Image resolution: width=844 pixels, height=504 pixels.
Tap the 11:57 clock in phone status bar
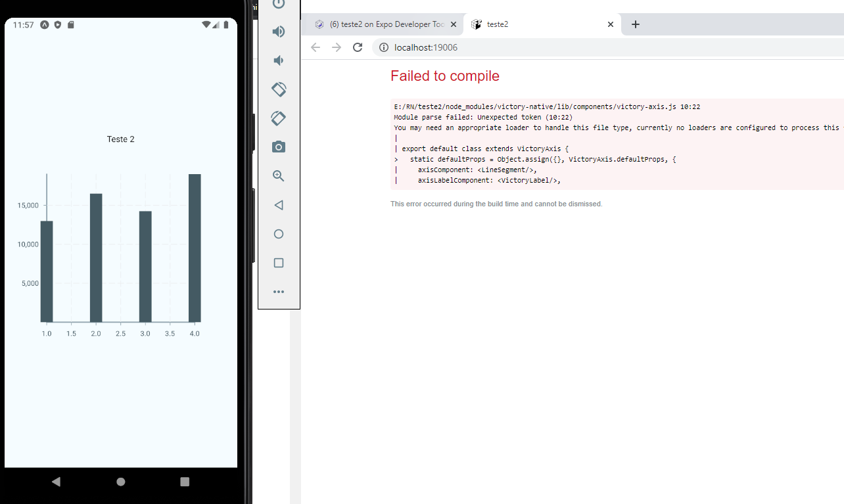click(x=23, y=25)
